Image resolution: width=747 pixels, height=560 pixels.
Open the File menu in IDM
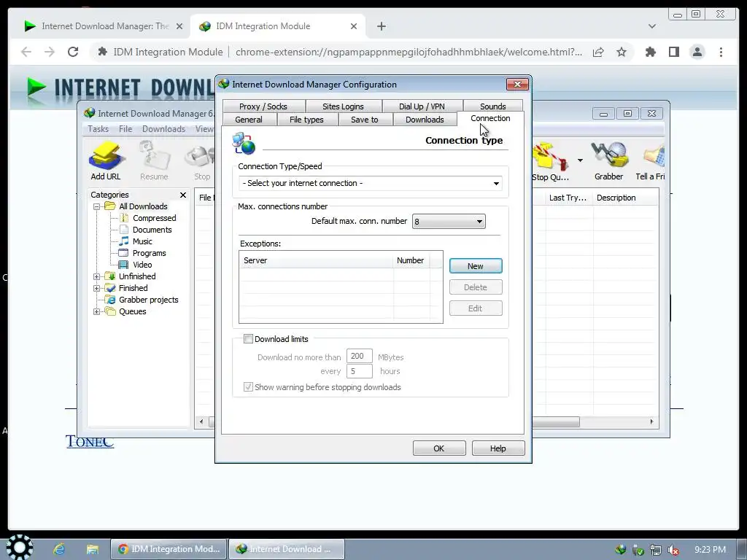(125, 129)
